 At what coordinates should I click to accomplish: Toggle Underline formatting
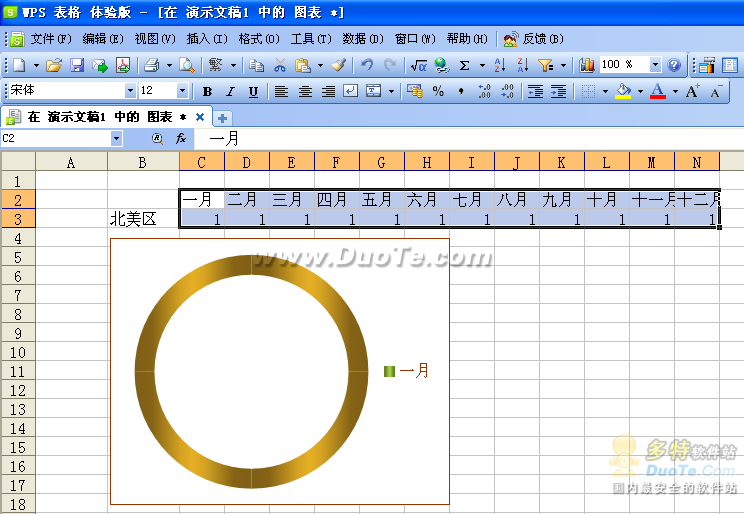click(x=253, y=91)
